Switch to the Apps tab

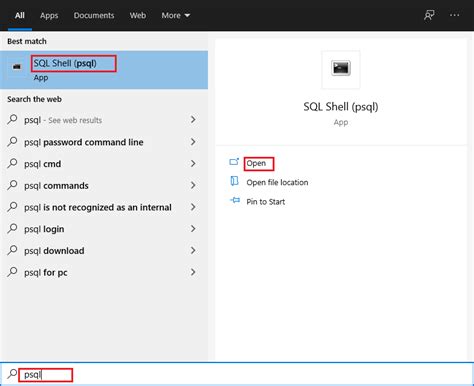coord(49,15)
